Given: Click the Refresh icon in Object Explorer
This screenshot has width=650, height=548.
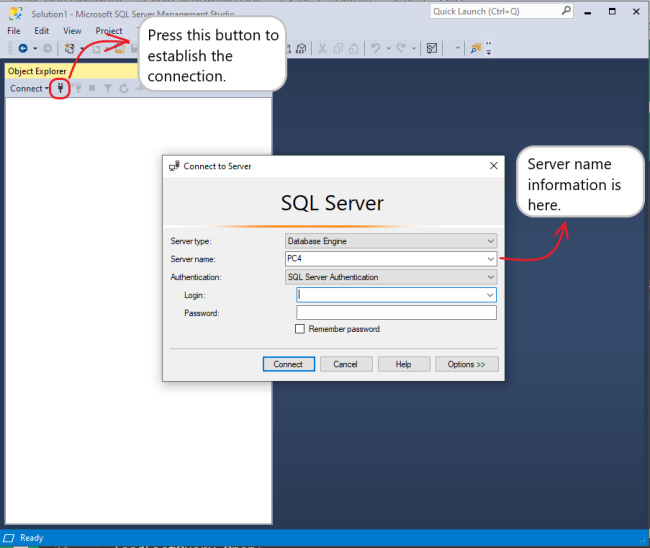Looking at the screenshot, I should coord(124,88).
